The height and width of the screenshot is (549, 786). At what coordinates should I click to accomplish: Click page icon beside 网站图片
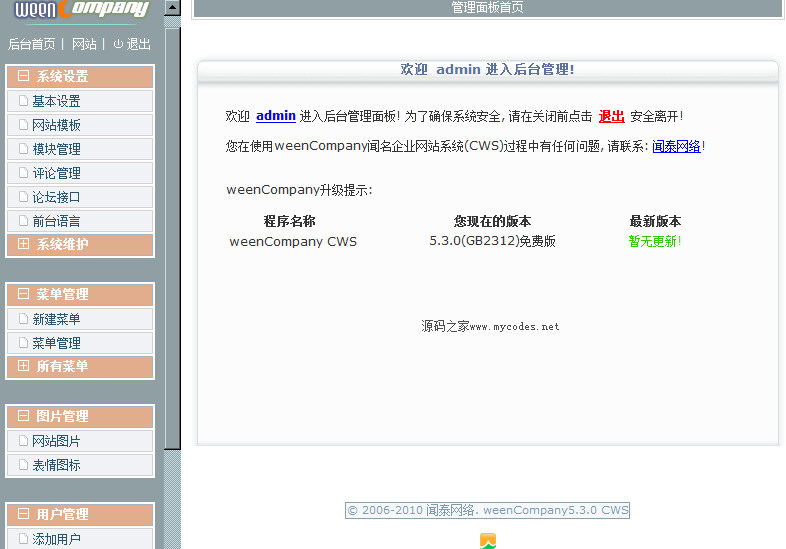(23, 441)
